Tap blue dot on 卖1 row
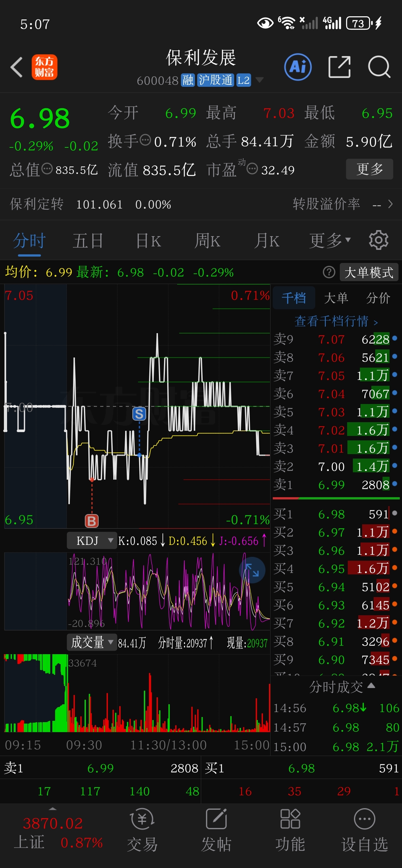This screenshot has height=868, width=402. (395, 483)
